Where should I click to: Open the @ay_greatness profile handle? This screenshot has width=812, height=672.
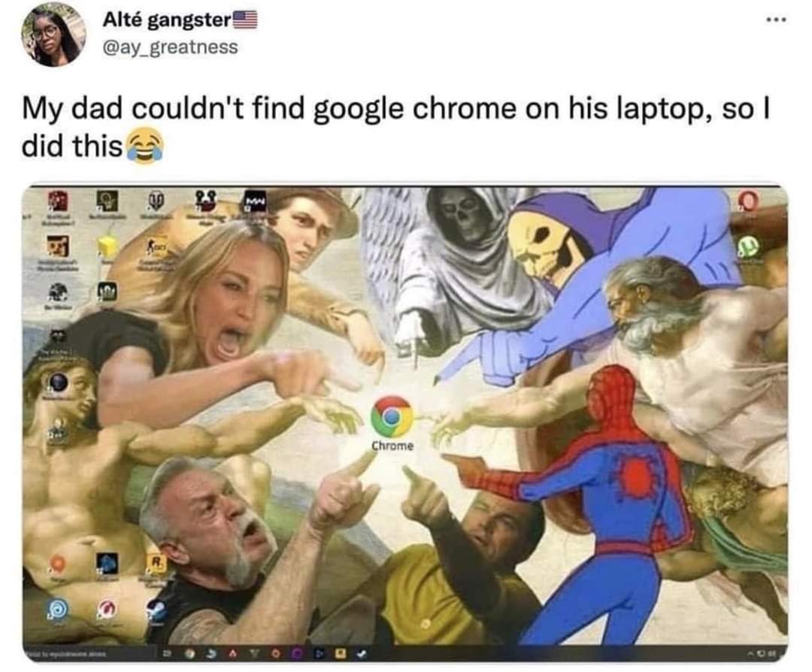(171, 47)
